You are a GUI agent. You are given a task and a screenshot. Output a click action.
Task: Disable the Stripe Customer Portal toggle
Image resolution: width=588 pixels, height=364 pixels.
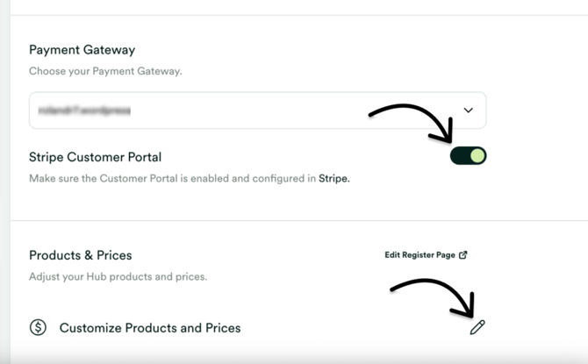[468, 155]
